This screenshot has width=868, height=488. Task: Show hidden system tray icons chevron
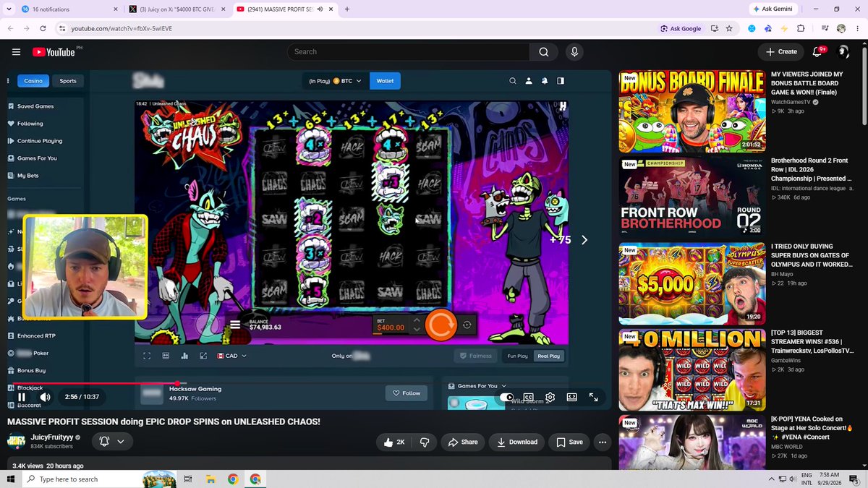click(772, 479)
